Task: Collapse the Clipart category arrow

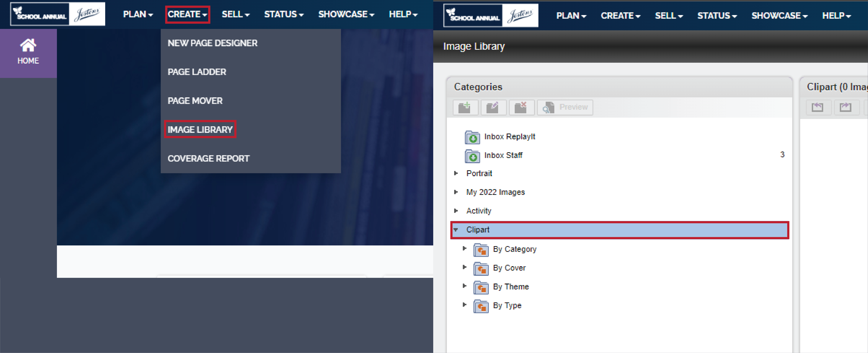Action: [456, 230]
